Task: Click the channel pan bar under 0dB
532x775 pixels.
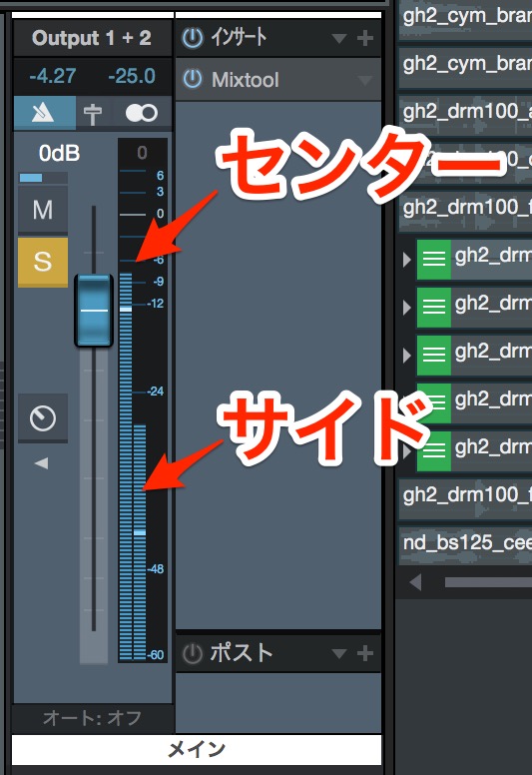Action: coord(43,178)
